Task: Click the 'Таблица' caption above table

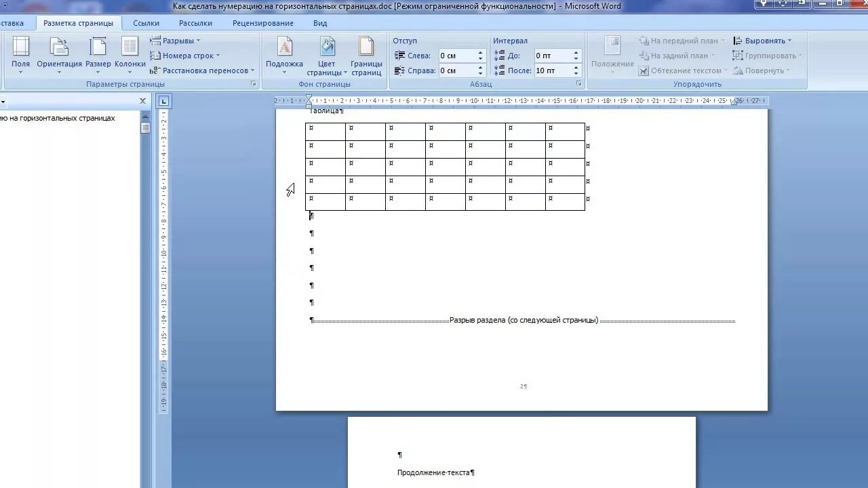Action: point(325,111)
